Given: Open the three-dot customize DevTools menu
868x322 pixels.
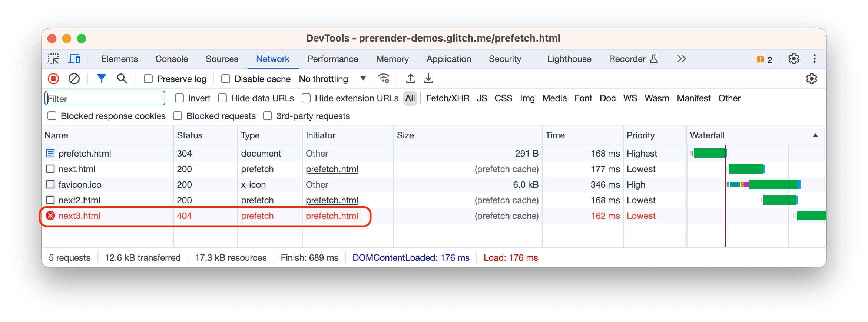Looking at the screenshot, I should [x=814, y=59].
